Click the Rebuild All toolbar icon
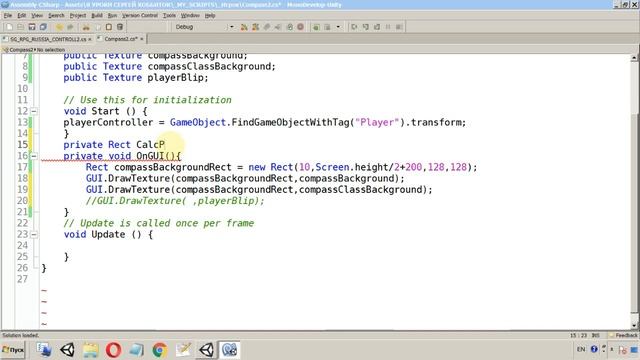 [256, 27]
